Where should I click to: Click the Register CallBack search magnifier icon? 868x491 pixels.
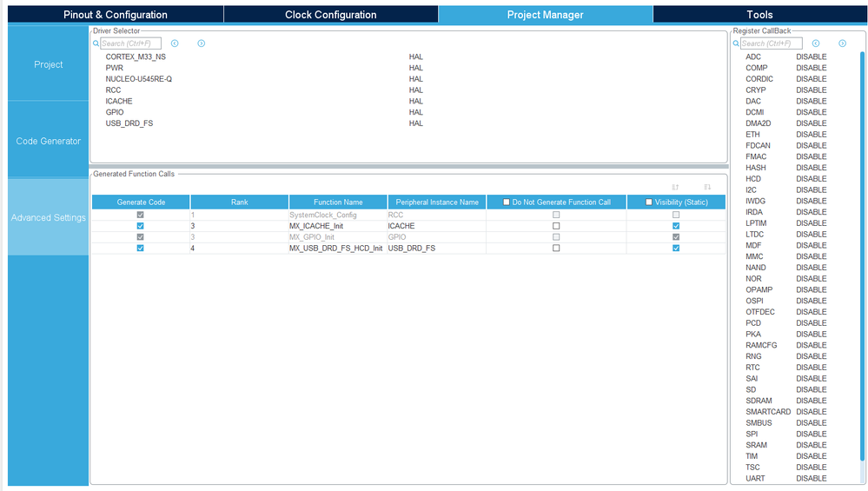coord(736,43)
